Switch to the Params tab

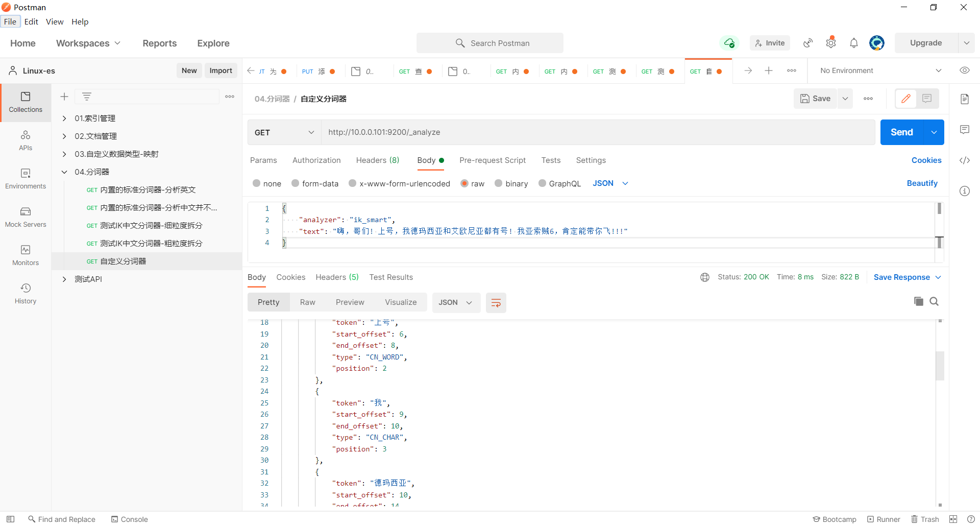pos(263,160)
